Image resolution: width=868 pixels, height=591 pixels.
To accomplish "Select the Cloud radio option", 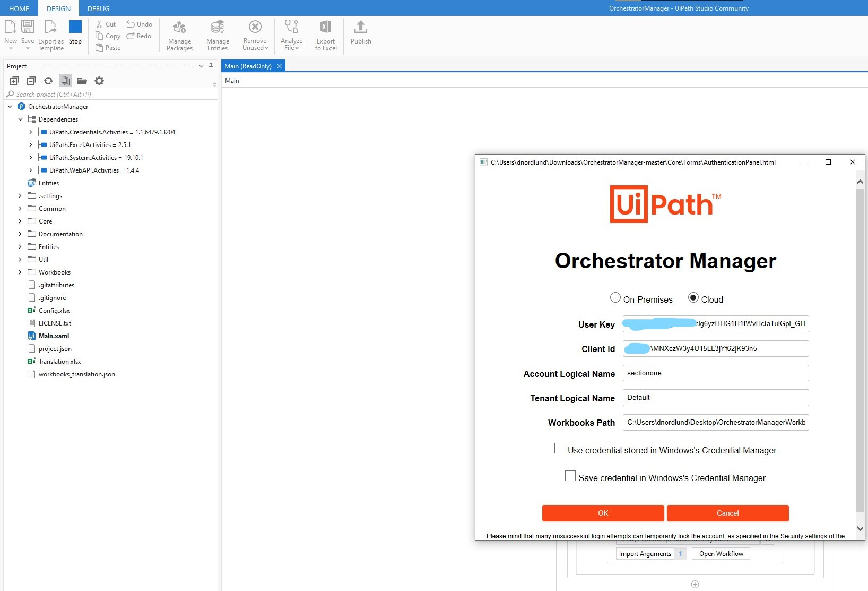I will click(x=693, y=297).
